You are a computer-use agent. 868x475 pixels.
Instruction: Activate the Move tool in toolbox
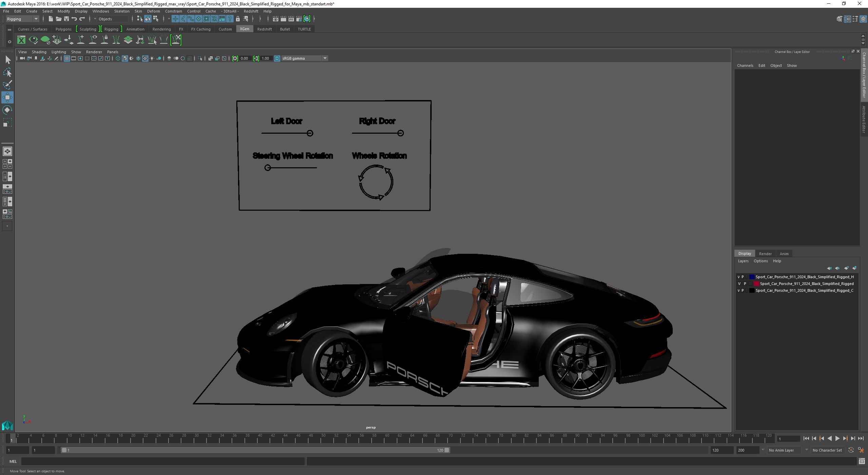(7, 97)
